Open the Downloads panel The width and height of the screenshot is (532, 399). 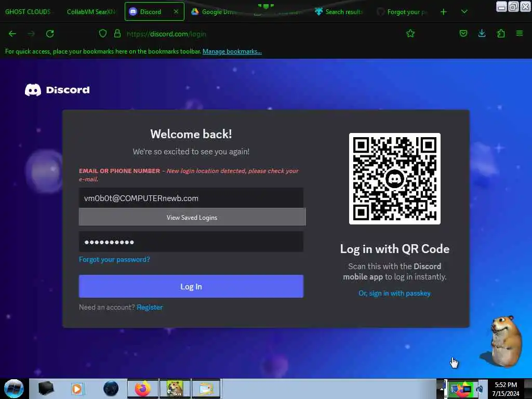(x=482, y=34)
